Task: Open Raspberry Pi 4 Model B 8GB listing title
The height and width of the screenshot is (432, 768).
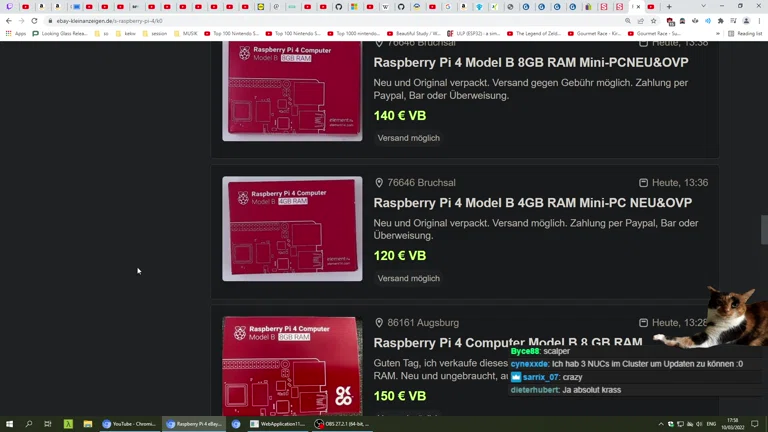Action: pos(531,62)
